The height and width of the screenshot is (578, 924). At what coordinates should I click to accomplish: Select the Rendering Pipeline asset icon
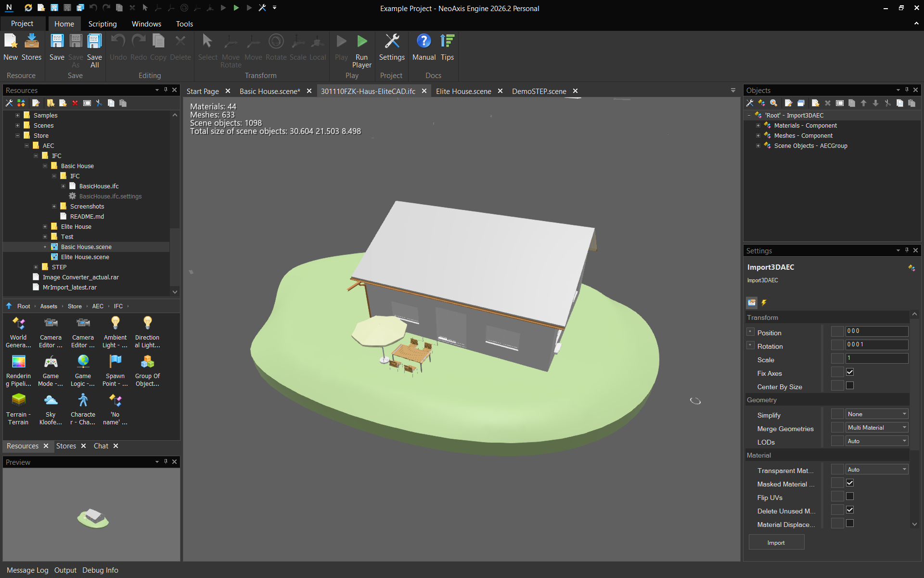18,361
